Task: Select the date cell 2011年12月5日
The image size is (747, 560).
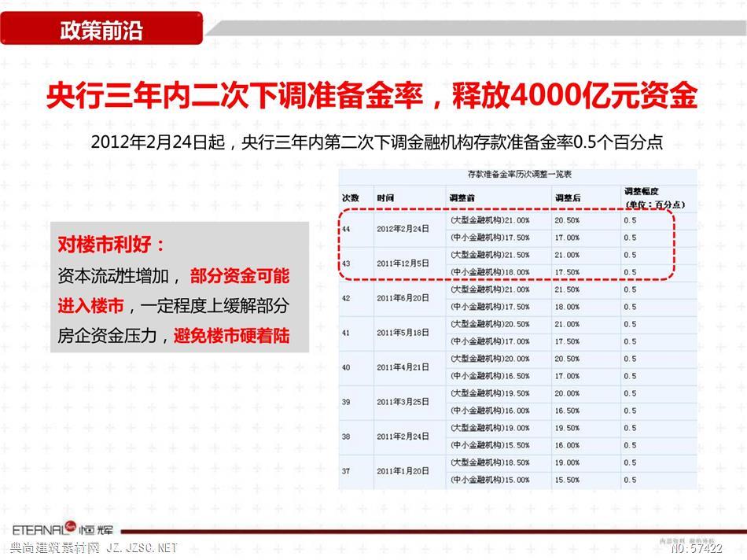Action: pos(403,263)
